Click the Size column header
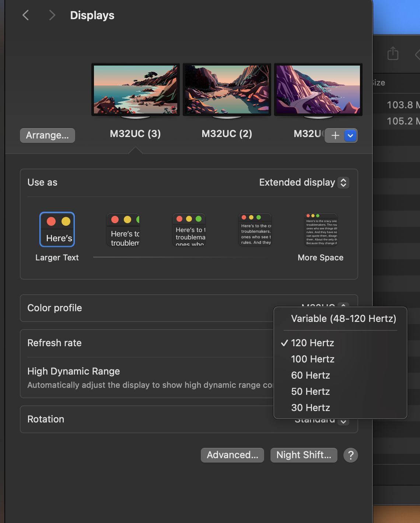Viewport: 420px width, 523px height. (x=378, y=83)
